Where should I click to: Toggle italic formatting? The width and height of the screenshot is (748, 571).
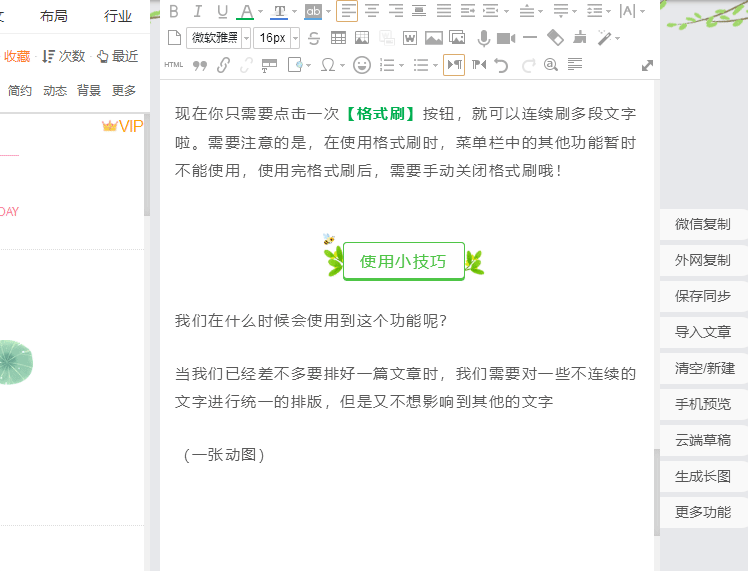click(197, 11)
